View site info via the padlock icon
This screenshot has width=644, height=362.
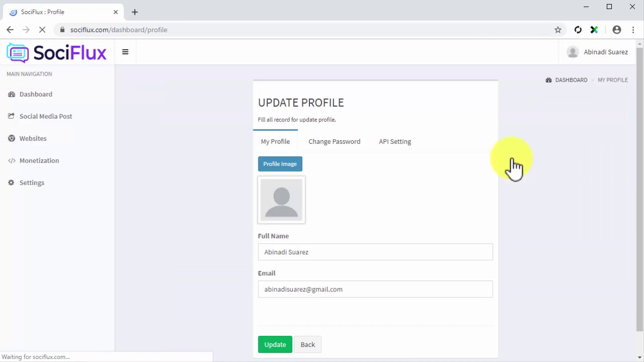click(62, 30)
